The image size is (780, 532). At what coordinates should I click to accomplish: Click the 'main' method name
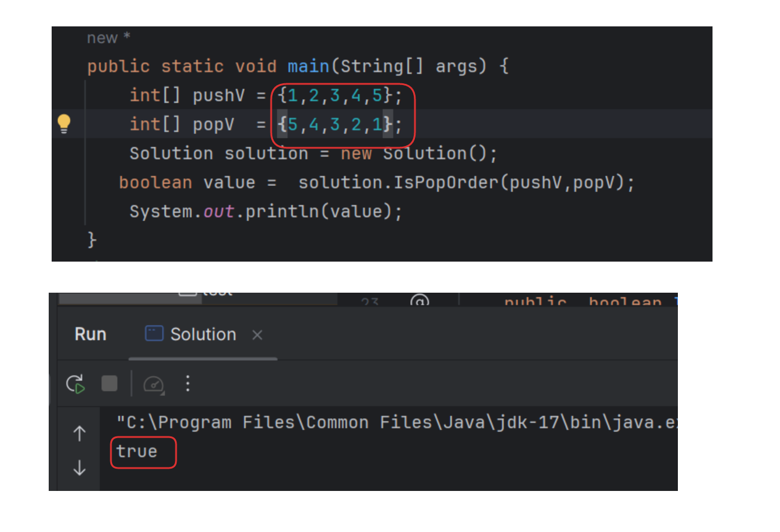click(308, 66)
